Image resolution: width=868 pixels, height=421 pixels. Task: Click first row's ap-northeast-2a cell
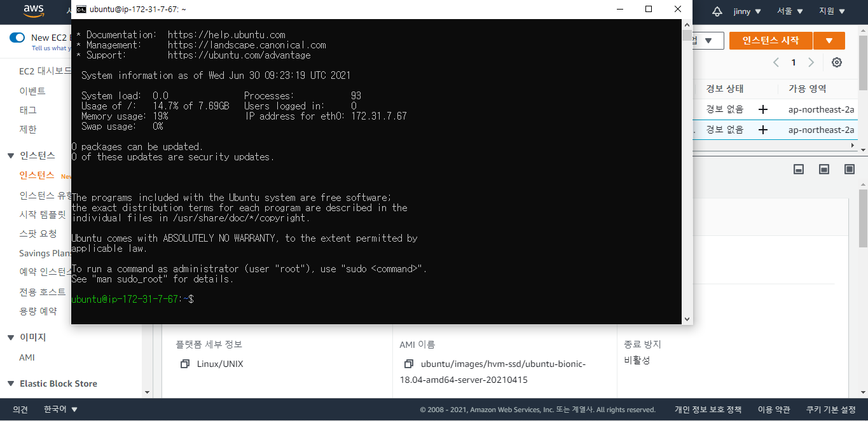pyautogui.click(x=821, y=109)
